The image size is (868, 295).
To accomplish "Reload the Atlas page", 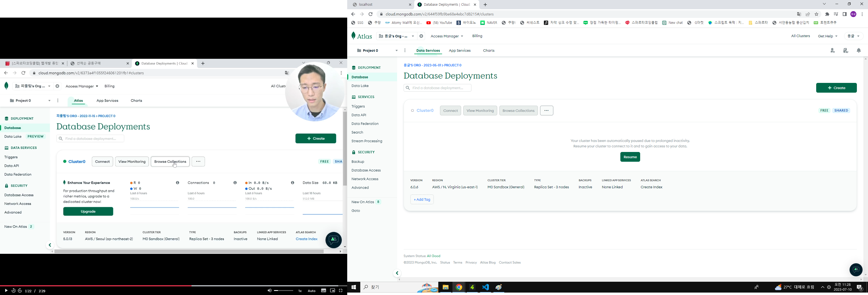I will [370, 14].
